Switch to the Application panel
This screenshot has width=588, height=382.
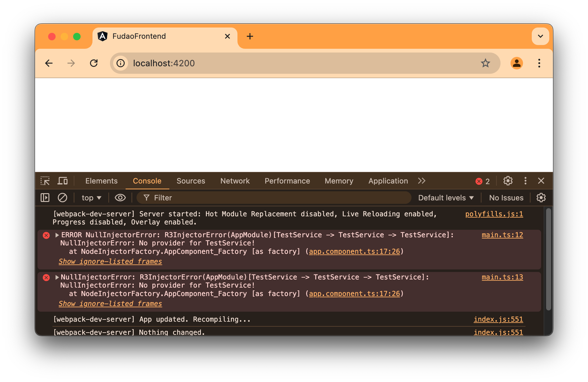pos(387,181)
